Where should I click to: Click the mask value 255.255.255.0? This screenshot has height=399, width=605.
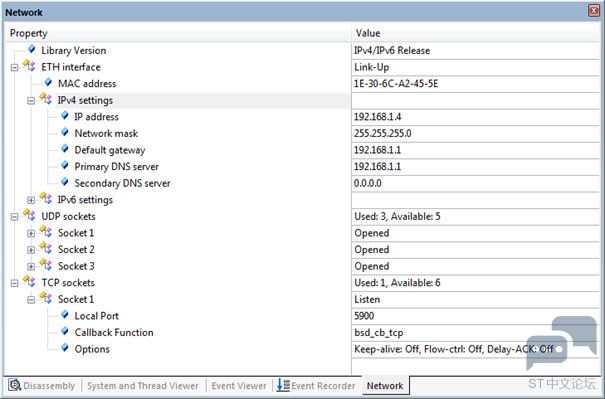point(382,134)
